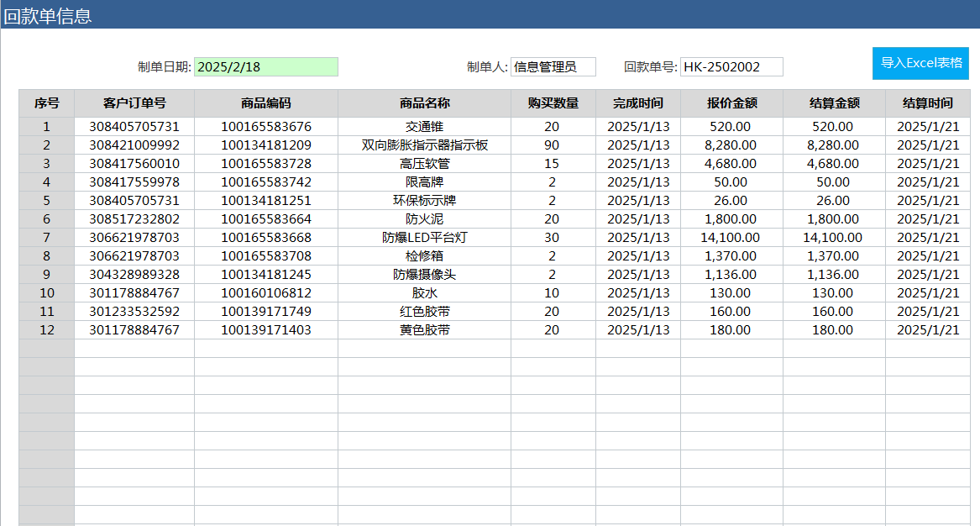Image resolution: width=980 pixels, height=526 pixels.
Task: Click order number 304328989328
Action: (x=134, y=275)
